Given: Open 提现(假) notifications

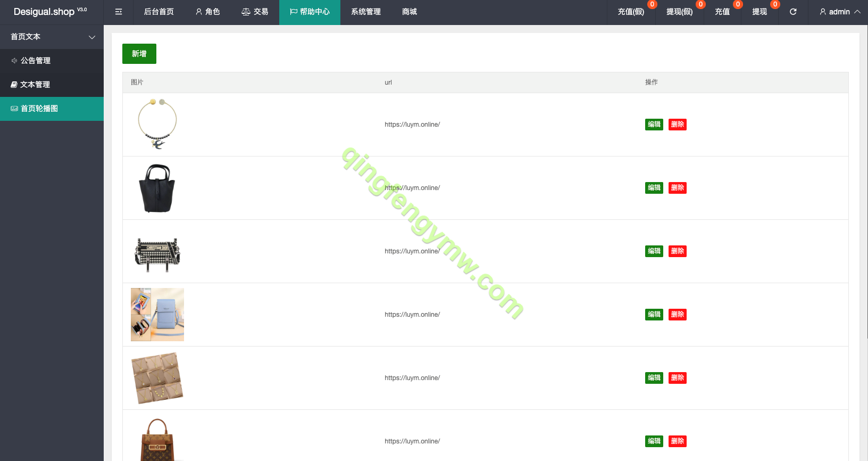Looking at the screenshot, I should coord(680,12).
